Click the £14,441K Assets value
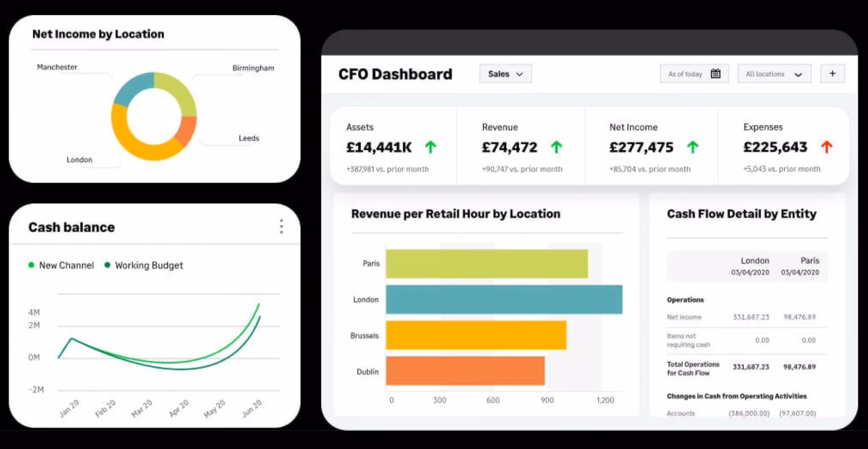 coord(379,147)
